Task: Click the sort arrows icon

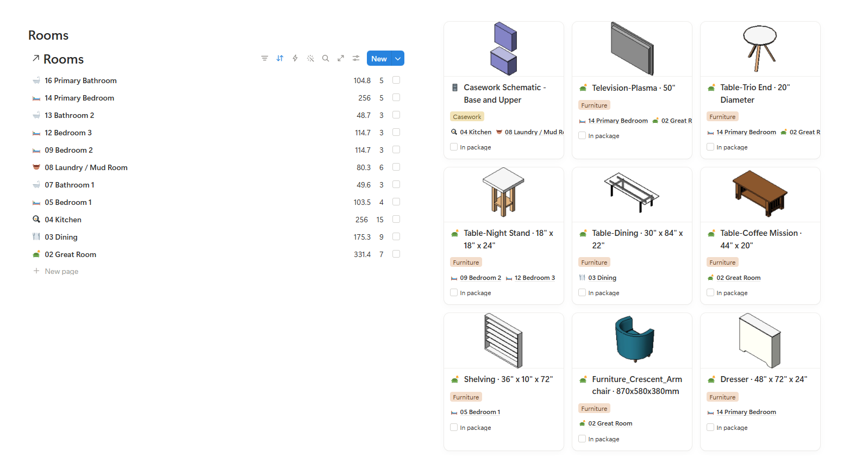Action: click(280, 58)
